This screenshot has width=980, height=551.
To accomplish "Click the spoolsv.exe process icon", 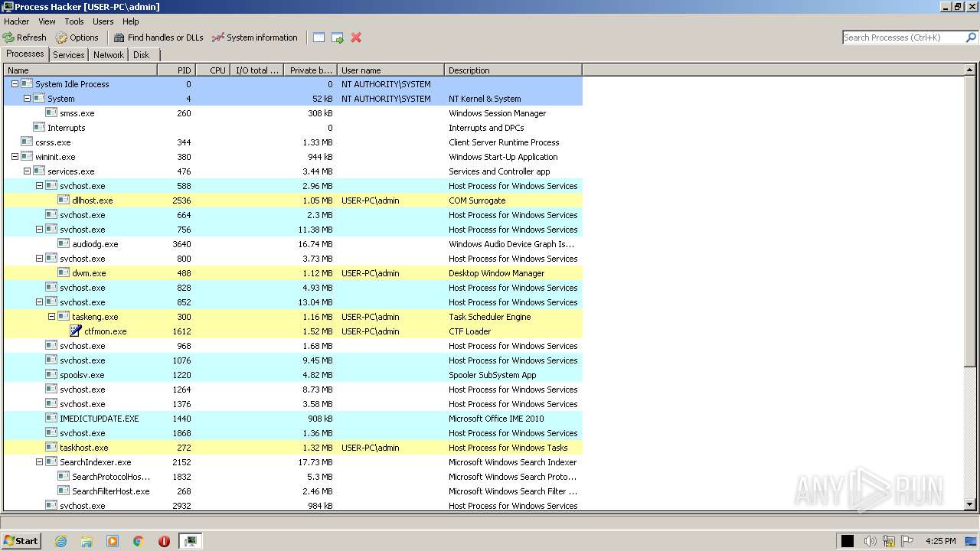I will pos(51,375).
